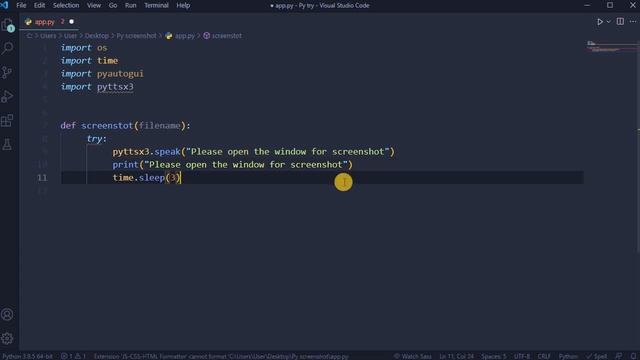Image resolution: width=640 pixels, height=360 pixels.
Task: Open the Help menu
Action: tap(183, 5)
